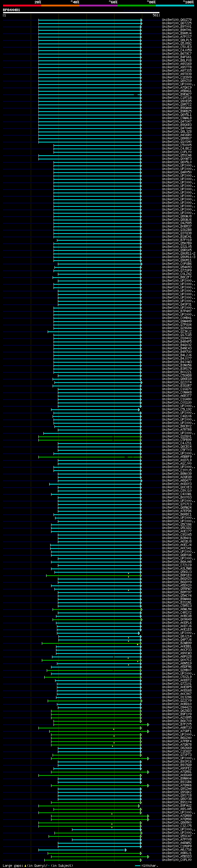The height and width of the screenshot is (868, 197).
Task: Select the UniRef100_Q17CQ5 label
Action: (x=177, y=335)
